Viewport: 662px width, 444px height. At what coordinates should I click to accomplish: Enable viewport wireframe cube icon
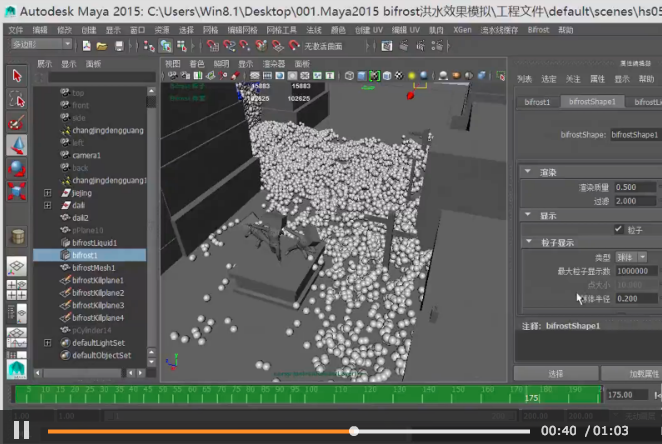(x=349, y=76)
